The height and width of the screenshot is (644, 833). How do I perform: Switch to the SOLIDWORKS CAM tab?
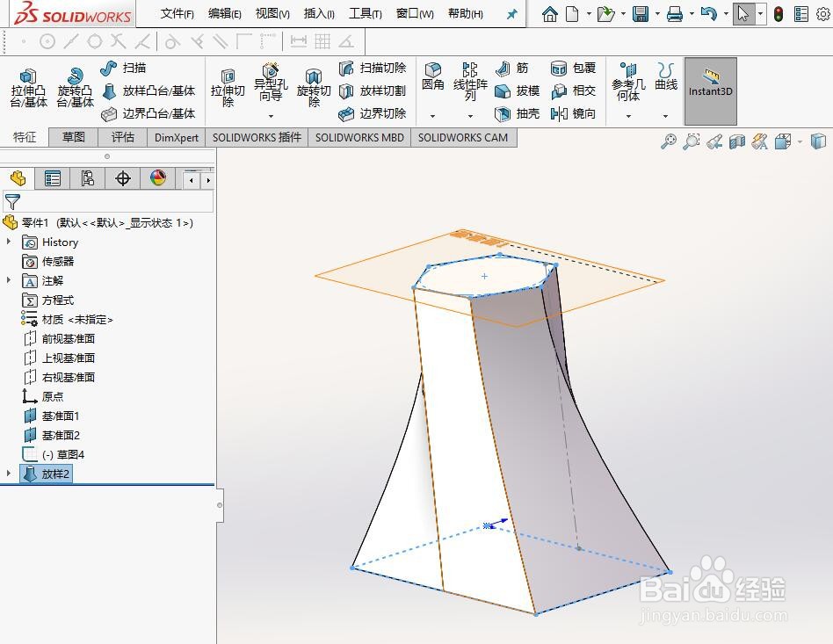coord(463,138)
